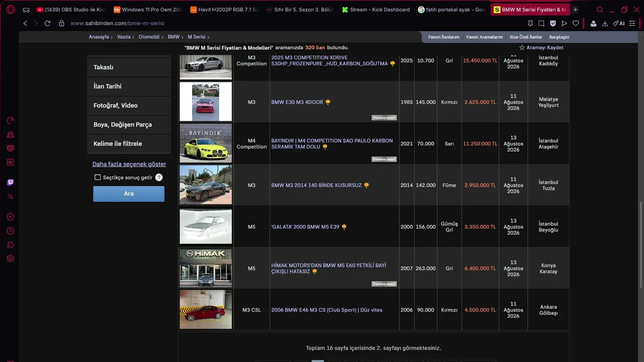
Task: Click the pinboard pin icon in address bar
Action: tap(530, 23)
